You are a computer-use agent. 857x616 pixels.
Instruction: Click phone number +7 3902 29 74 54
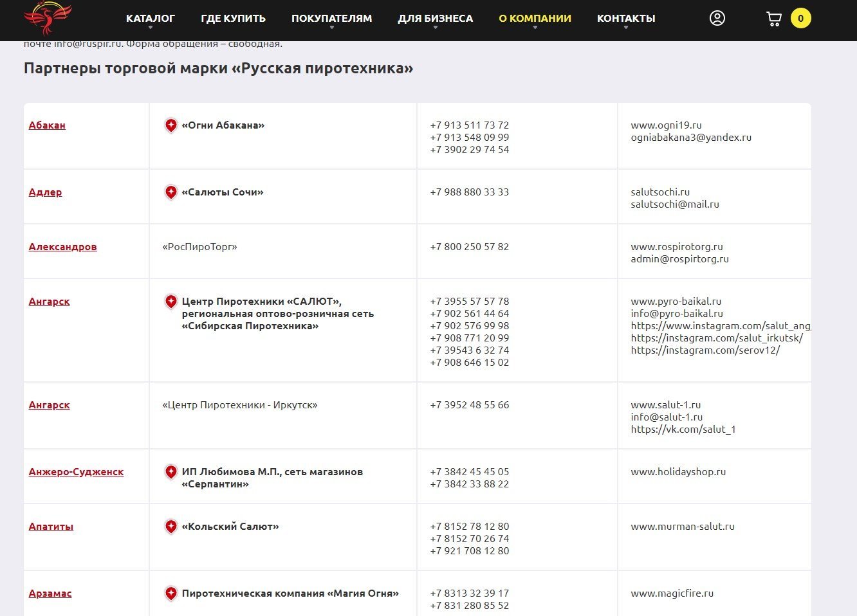[470, 150]
